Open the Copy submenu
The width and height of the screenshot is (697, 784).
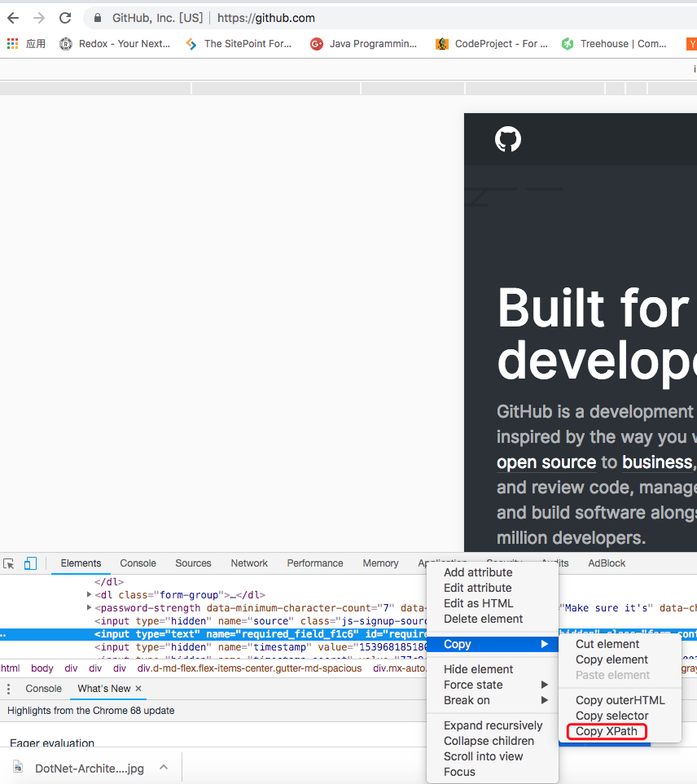(493, 645)
